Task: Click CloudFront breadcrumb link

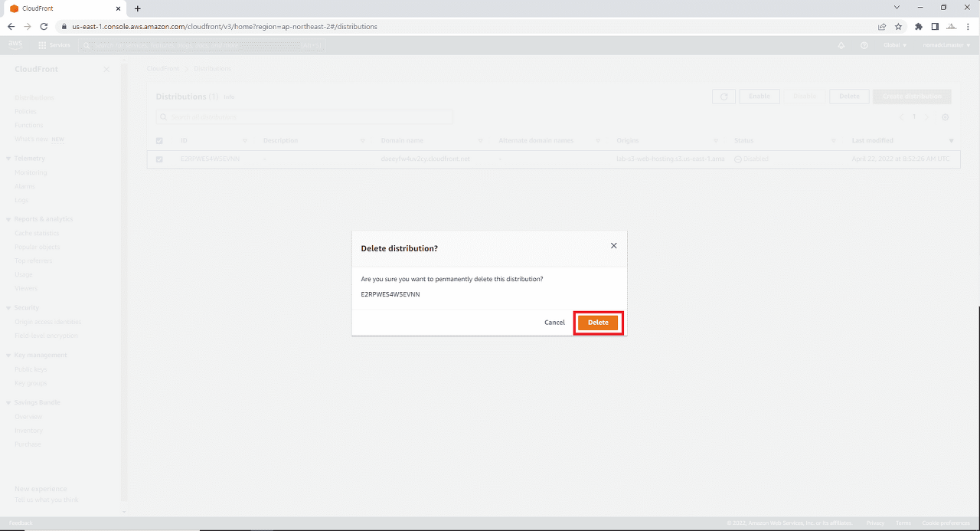Action: (163, 69)
